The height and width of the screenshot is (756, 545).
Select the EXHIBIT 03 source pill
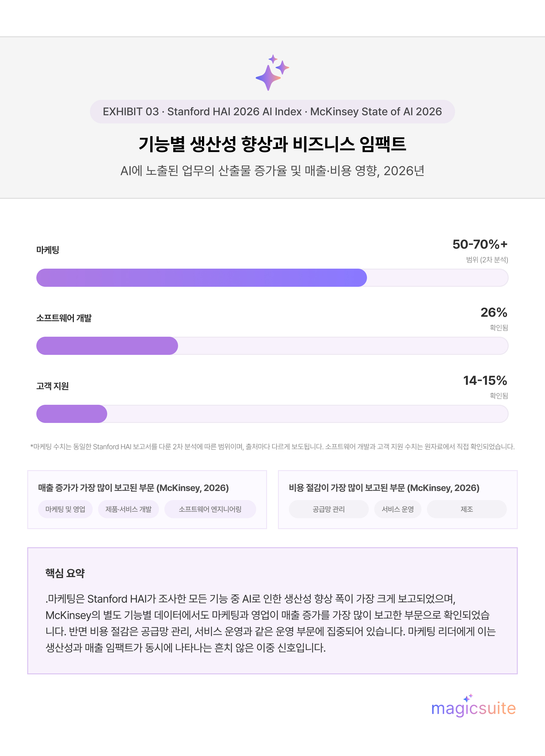click(x=272, y=112)
